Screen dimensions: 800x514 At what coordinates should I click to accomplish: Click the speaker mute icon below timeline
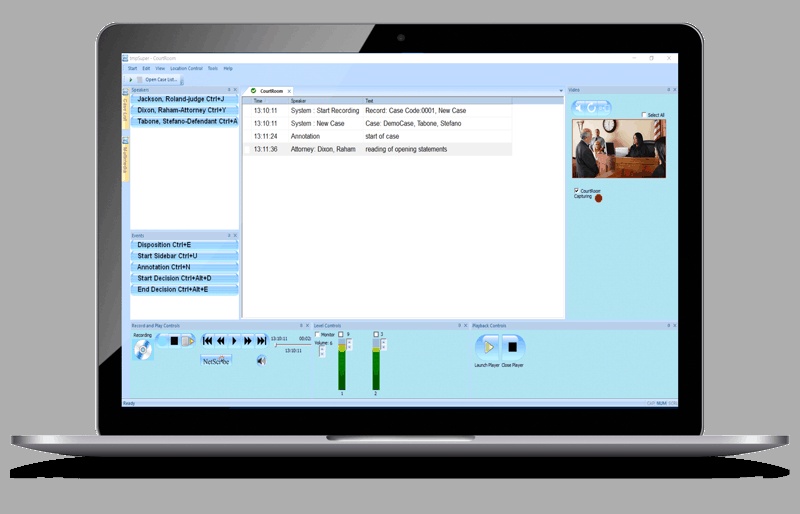tap(261, 361)
